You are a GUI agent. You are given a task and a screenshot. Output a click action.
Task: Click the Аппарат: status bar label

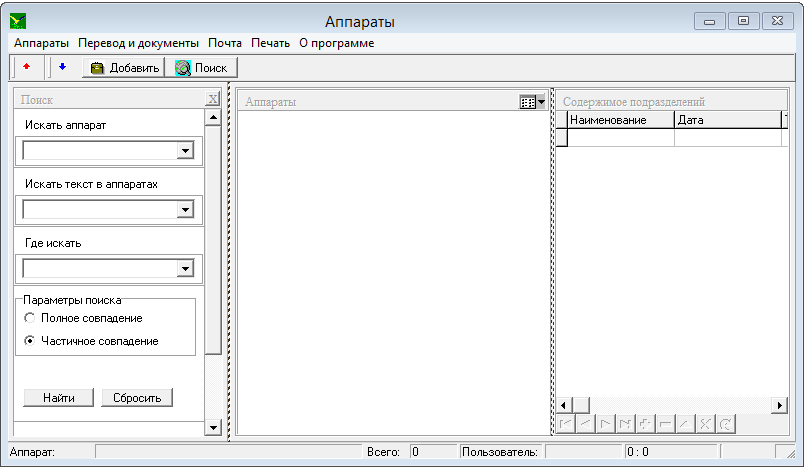point(32,452)
